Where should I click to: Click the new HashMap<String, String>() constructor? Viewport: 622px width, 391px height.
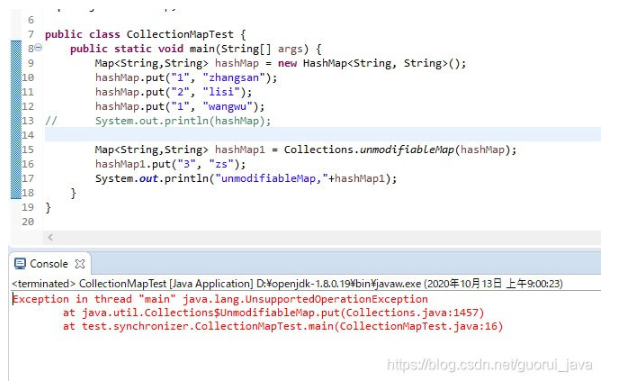click(x=372, y=63)
